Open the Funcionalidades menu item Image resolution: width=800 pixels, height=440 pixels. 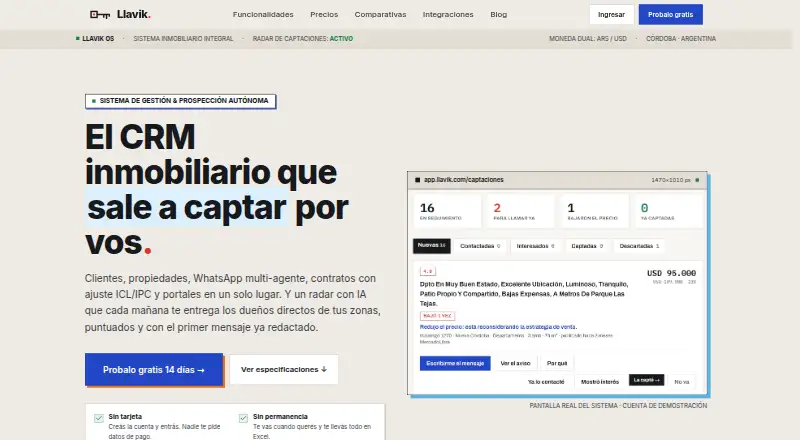tap(263, 14)
